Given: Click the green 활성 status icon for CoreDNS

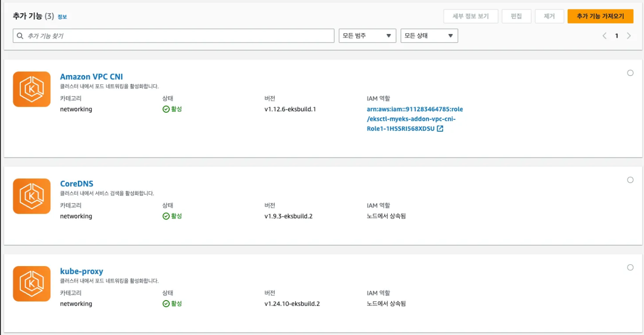Looking at the screenshot, I should pyautogui.click(x=166, y=216).
